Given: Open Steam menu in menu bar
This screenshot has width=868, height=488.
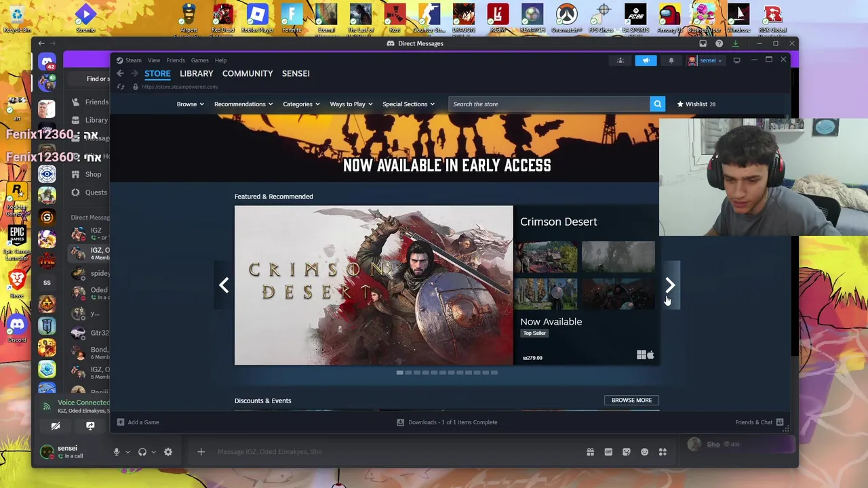Looking at the screenshot, I should point(129,60).
